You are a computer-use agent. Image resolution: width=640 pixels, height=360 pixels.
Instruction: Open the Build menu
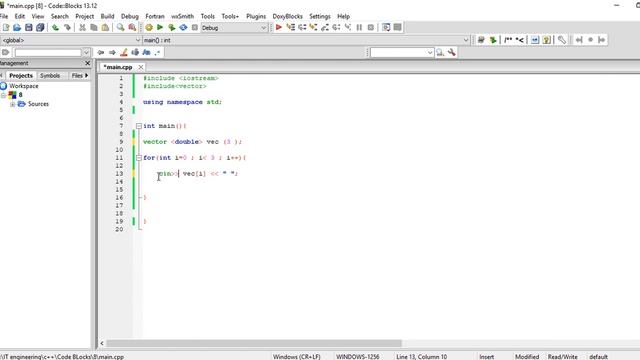point(107,16)
